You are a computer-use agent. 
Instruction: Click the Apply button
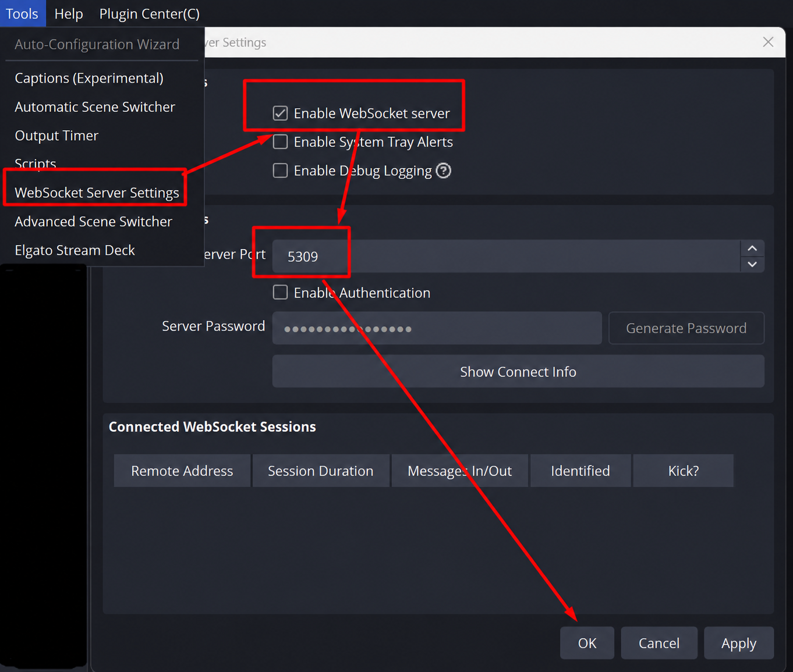coord(739,643)
